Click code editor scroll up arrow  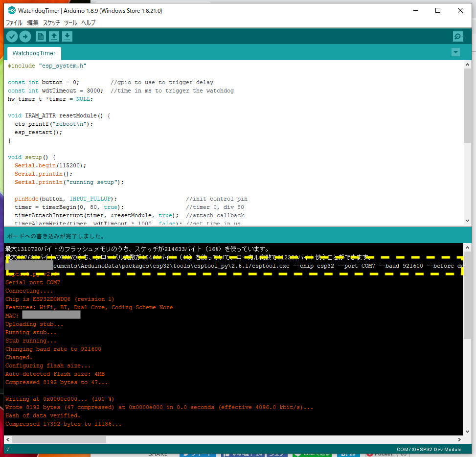click(x=467, y=65)
